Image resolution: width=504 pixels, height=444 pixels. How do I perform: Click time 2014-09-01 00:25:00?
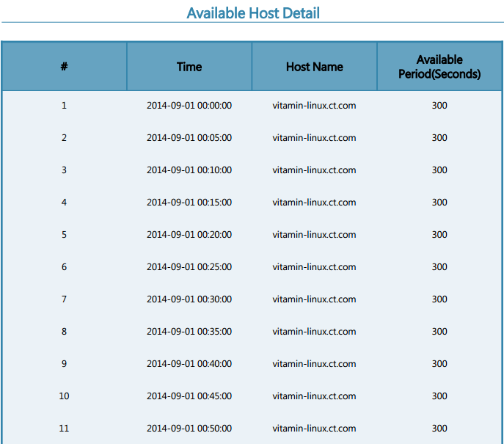189,267
